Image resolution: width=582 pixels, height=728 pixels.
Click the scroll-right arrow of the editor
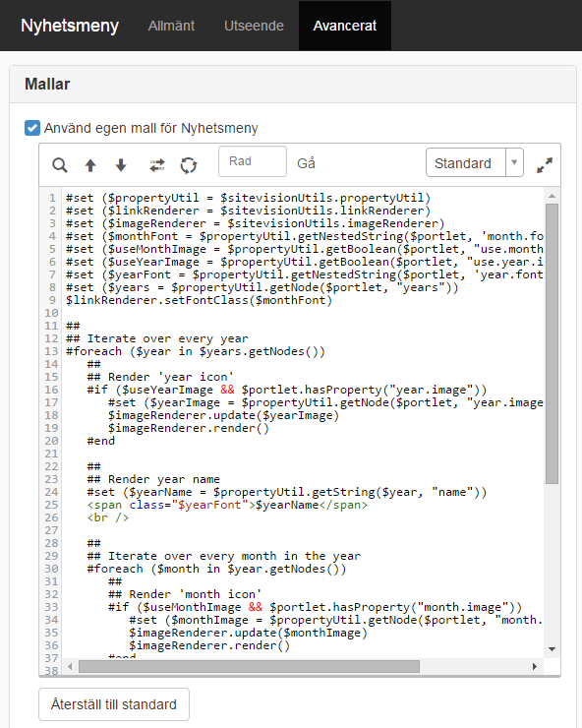click(534, 667)
